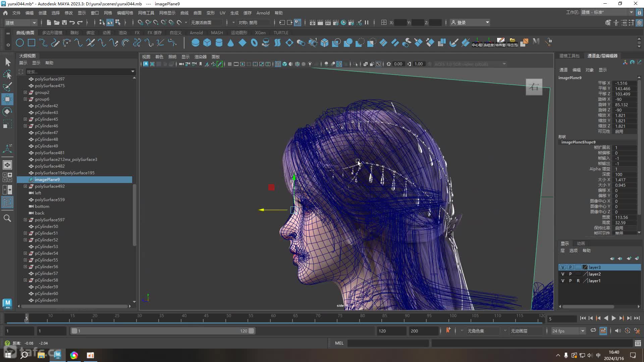
Task: Toggle visibility V of layer3
Action: coord(563,267)
